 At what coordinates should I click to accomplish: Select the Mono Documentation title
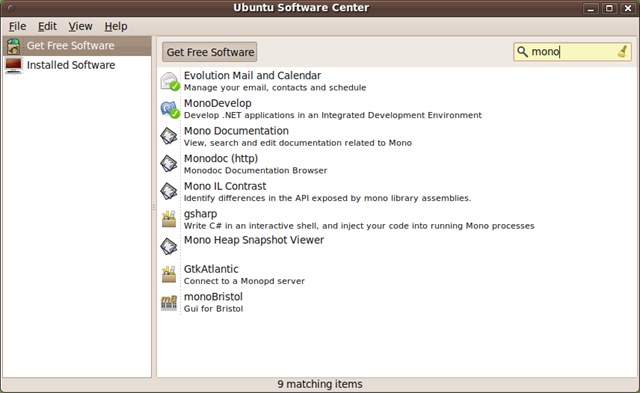[236, 131]
